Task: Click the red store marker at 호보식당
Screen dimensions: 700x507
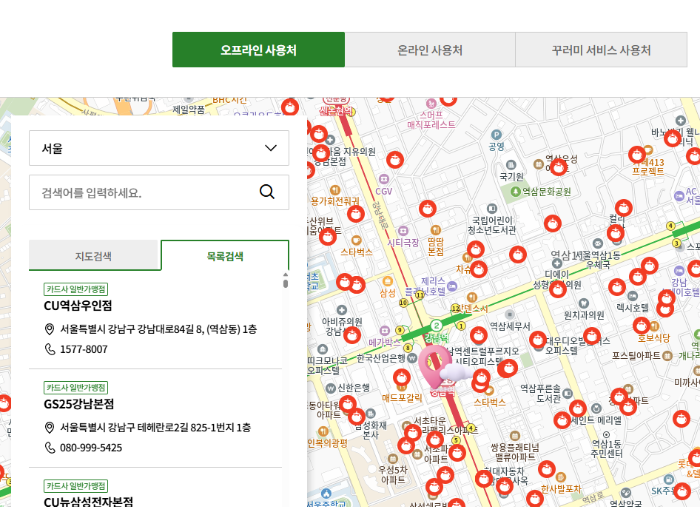Action: pos(642,325)
